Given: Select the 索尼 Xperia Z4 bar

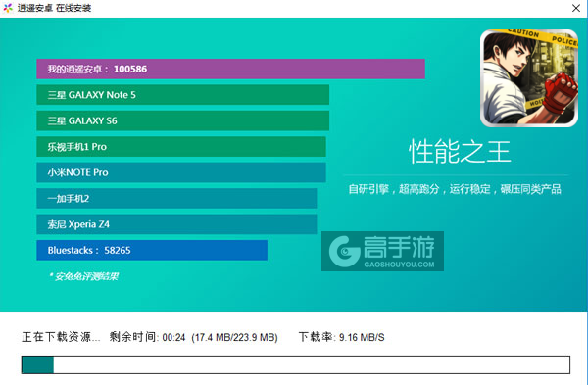Looking at the screenshot, I should pos(176,224).
